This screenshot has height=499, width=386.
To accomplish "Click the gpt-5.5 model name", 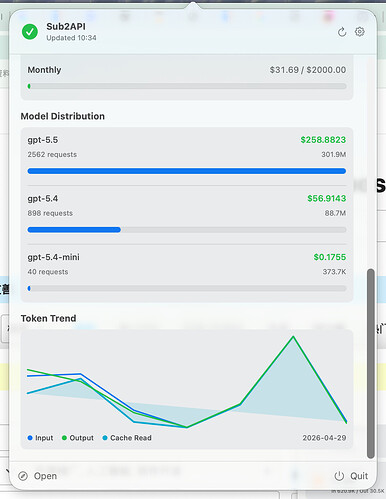I will tap(43, 140).
